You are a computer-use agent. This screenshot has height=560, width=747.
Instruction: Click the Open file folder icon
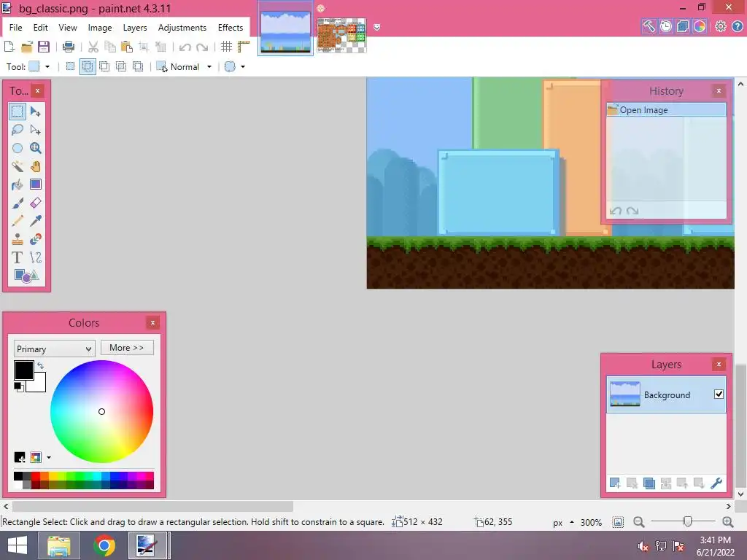click(x=27, y=47)
